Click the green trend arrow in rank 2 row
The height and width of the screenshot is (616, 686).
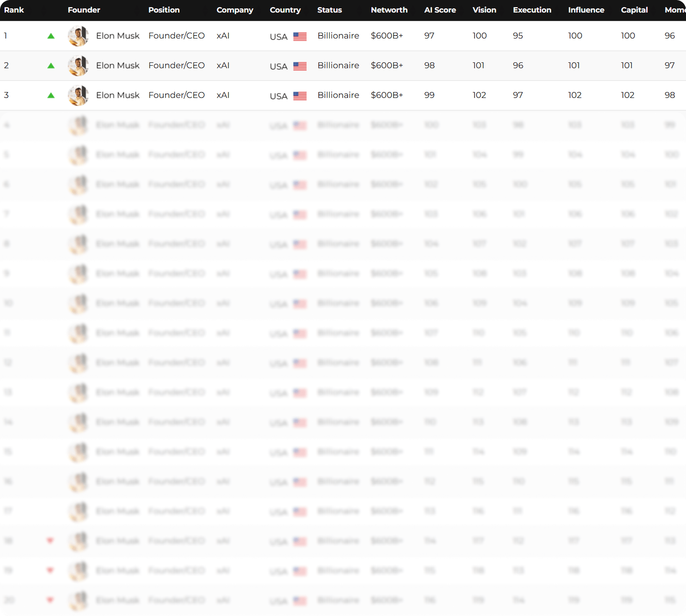point(51,66)
